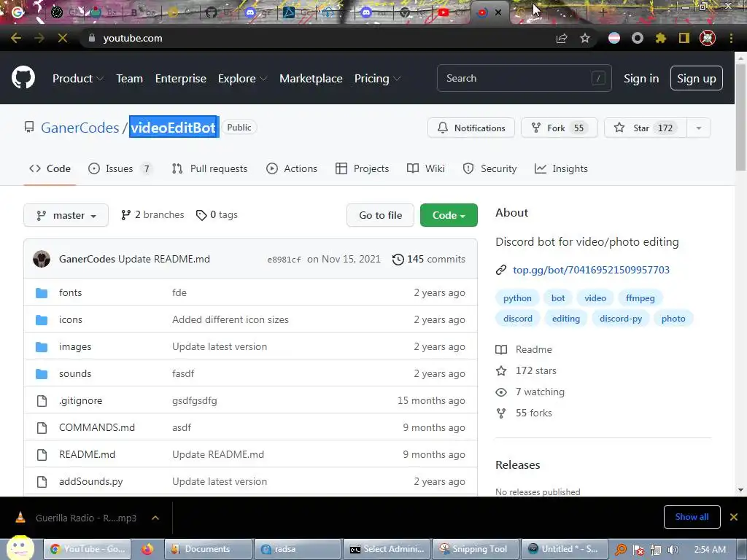This screenshot has width=747, height=560.
Task: Switch to the Actions tab
Action: tap(292, 168)
